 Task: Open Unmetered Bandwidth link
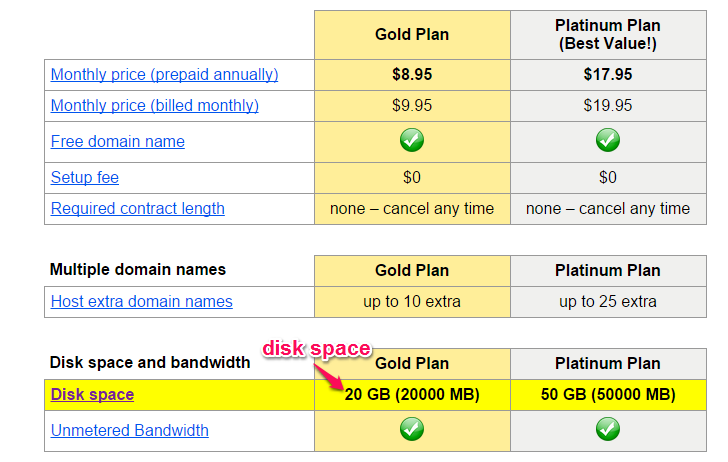130,430
